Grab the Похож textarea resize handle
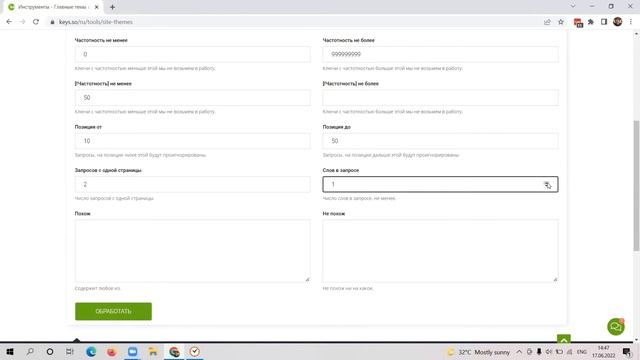640x360 pixels. [307, 279]
